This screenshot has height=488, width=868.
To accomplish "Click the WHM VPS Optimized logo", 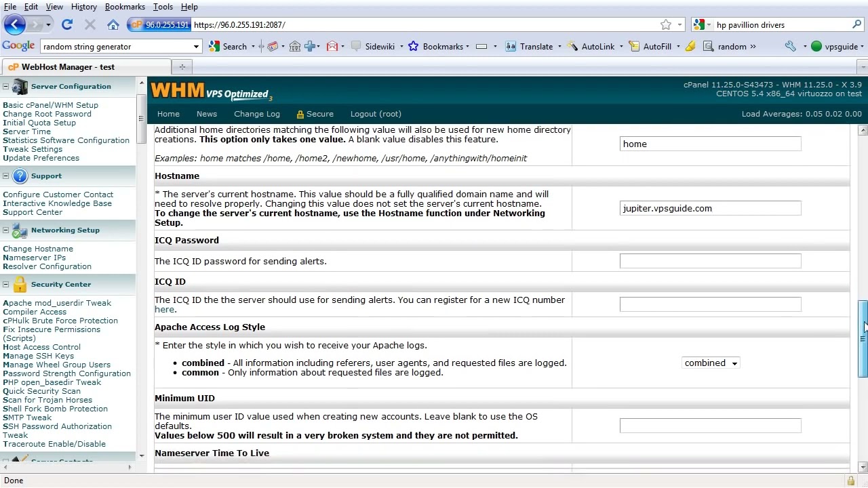I will tap(212, 91).
